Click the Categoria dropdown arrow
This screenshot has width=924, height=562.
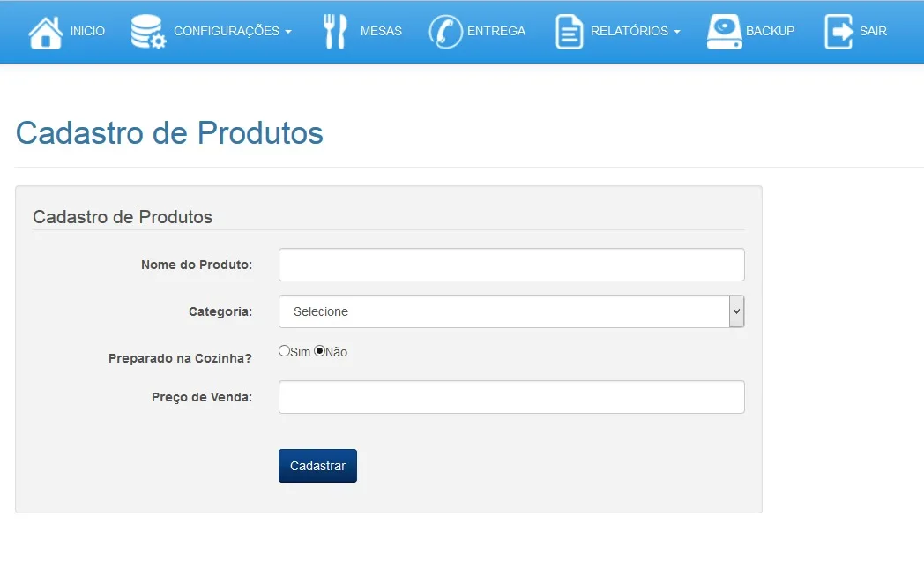tap(736, 311)
